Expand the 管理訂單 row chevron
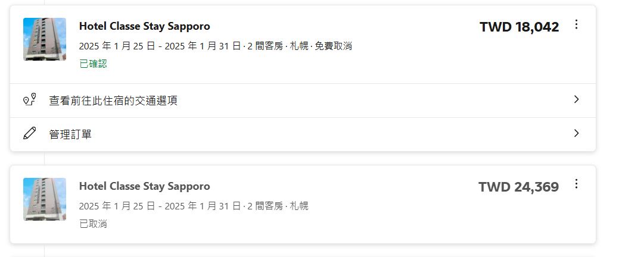Screen dimensions: 644x257 tap(575, 133)
